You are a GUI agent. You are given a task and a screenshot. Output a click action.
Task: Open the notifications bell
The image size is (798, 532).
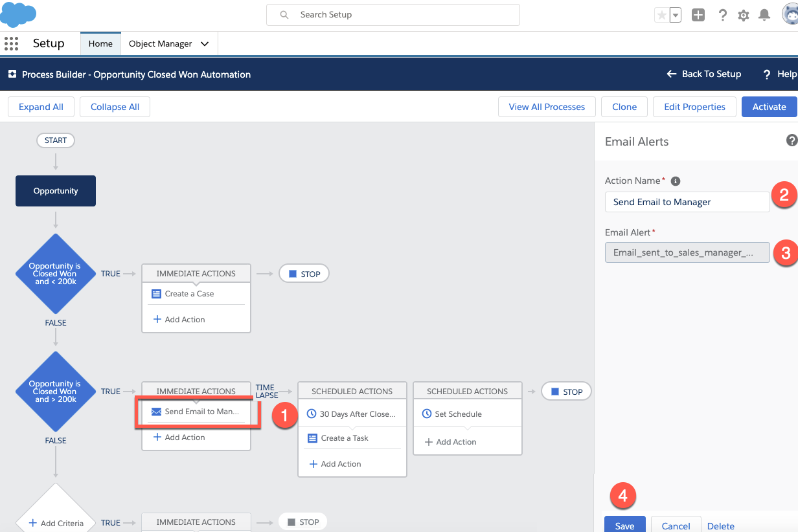[764, 15]
